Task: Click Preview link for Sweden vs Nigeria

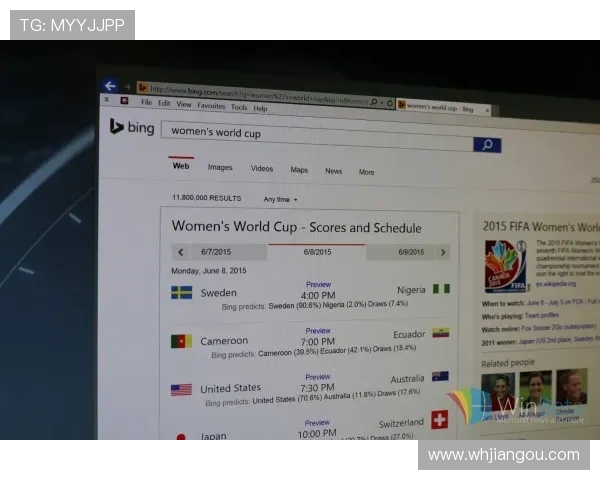Action: (318, 284)
